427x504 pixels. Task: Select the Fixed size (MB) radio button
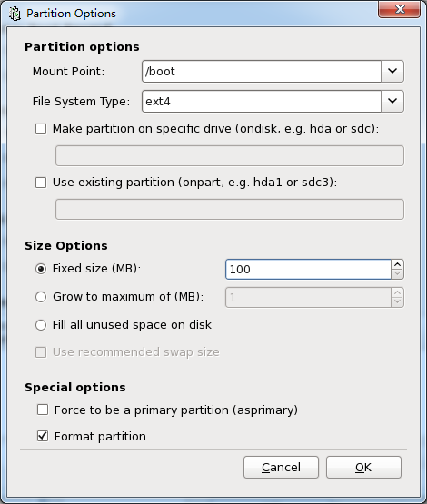41,269
